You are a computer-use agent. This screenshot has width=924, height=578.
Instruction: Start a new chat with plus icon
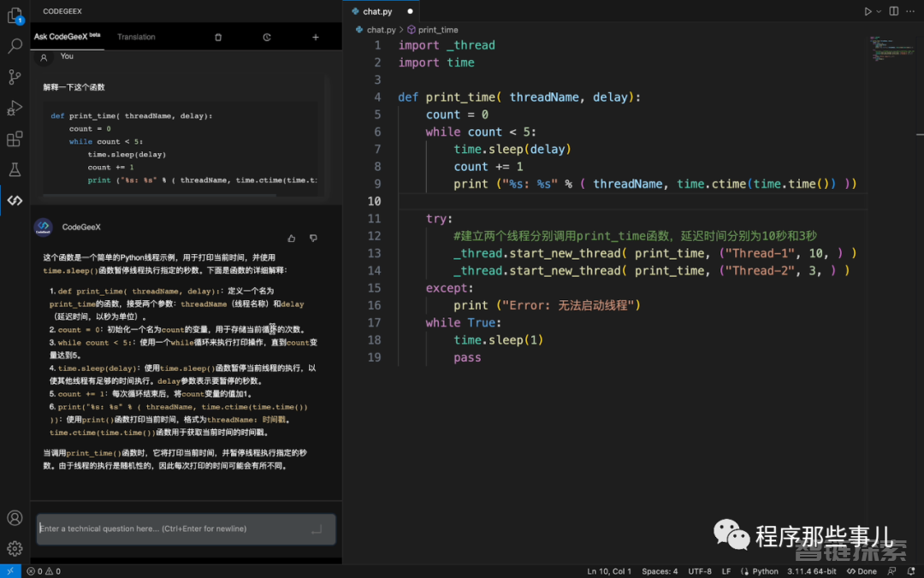(x=315, y=37)
